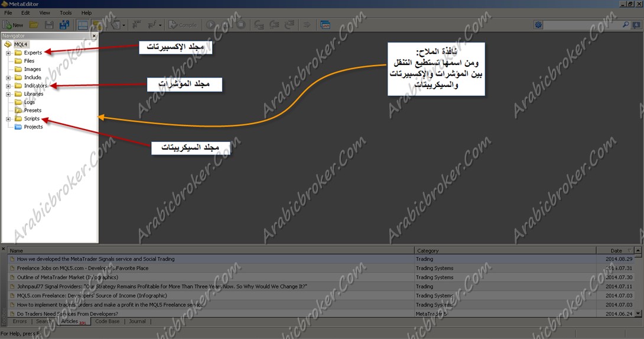Open the File menu
This screenshot has height=339, width=644.
click(8, 13)
